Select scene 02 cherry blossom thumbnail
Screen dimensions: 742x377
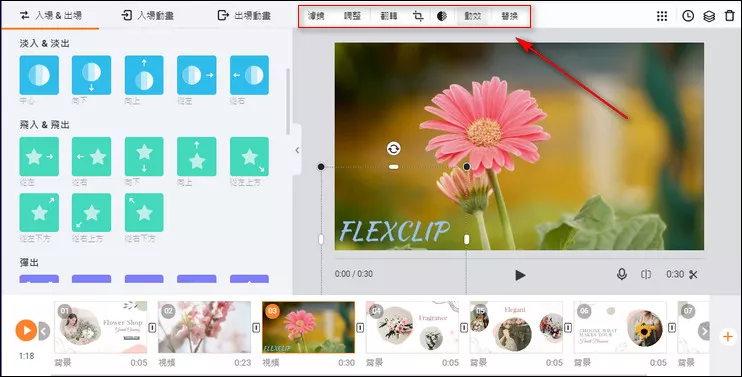point(204,327)
